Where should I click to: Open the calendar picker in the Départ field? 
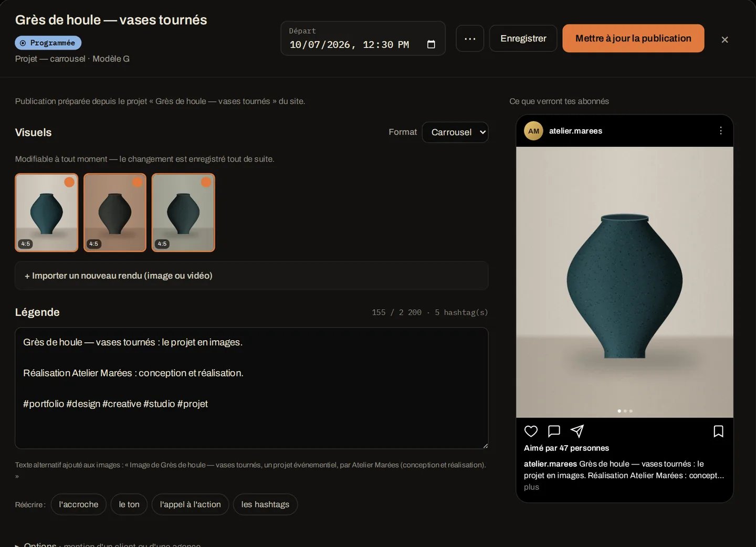[431, 45]
